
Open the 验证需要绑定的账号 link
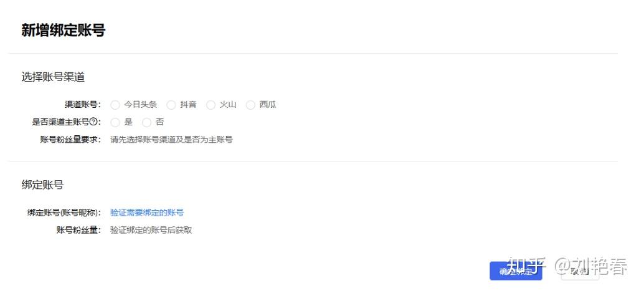click(147, 213)
